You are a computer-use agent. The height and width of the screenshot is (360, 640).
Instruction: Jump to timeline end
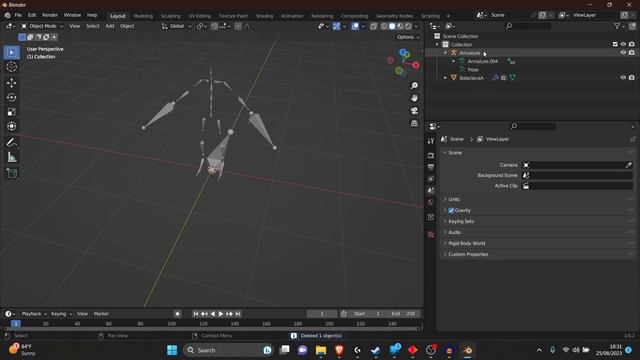[x=238, y=314]
